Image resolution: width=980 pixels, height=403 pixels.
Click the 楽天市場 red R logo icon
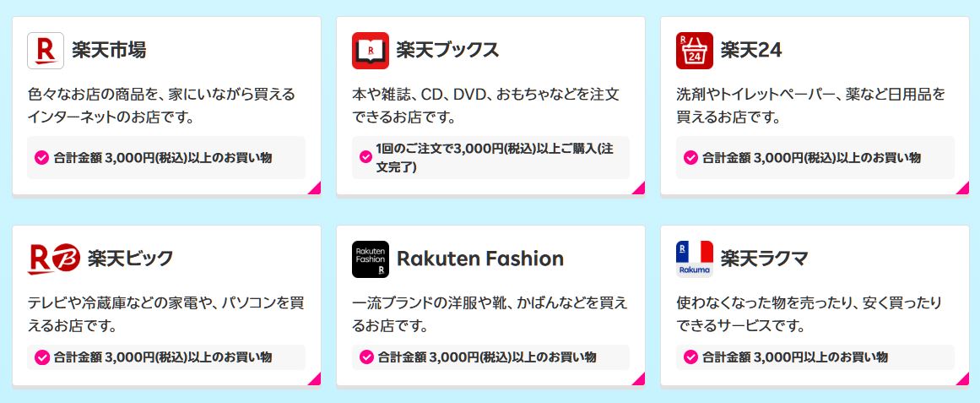pyautogui.click(x=46, y=50)
